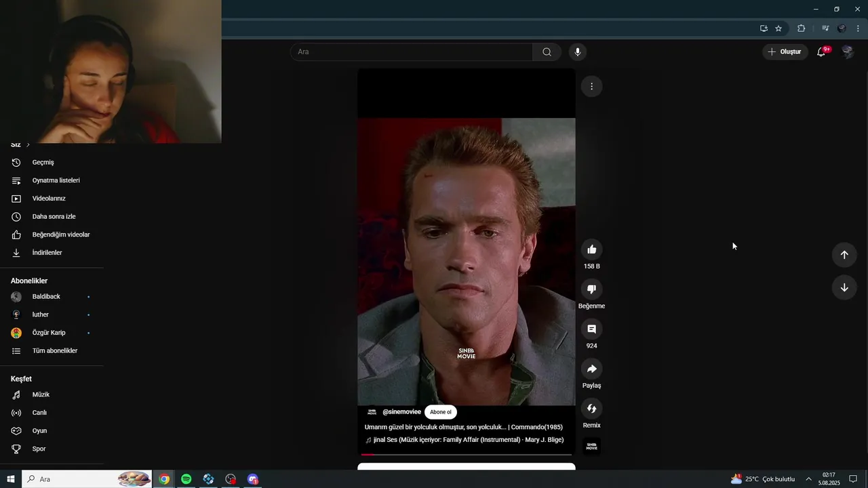Subscribe with the Abone ol button

coord(441,412)
